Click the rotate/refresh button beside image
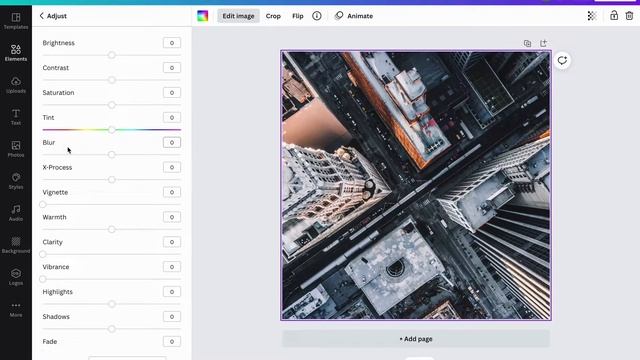Viewport: 640px width, 360px height. click(562, 60)
